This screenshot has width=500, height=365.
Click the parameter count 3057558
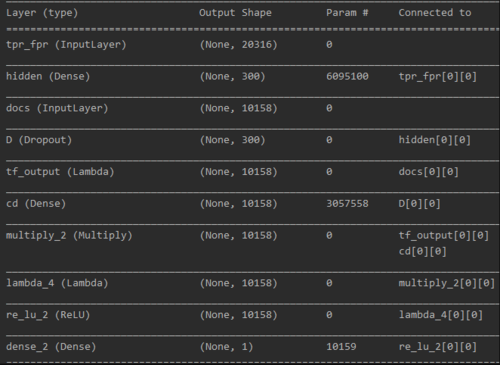tap(347, 204)
